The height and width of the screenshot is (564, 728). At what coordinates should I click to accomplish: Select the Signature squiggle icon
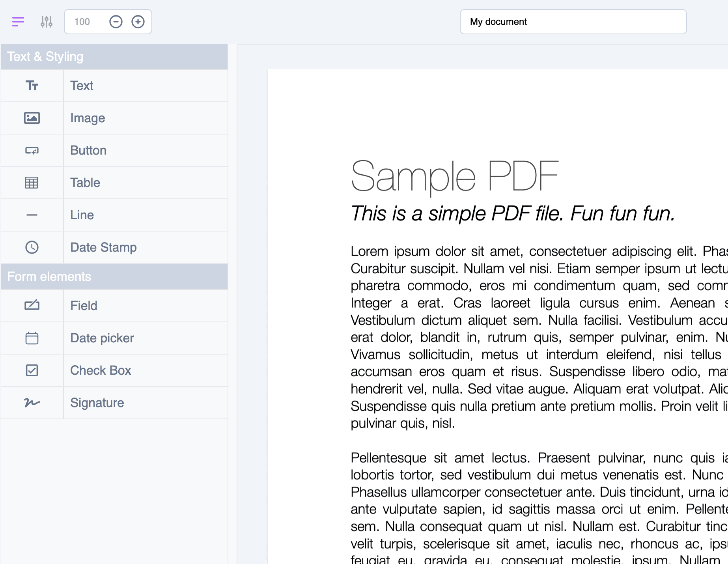click(x=32, y=403)
